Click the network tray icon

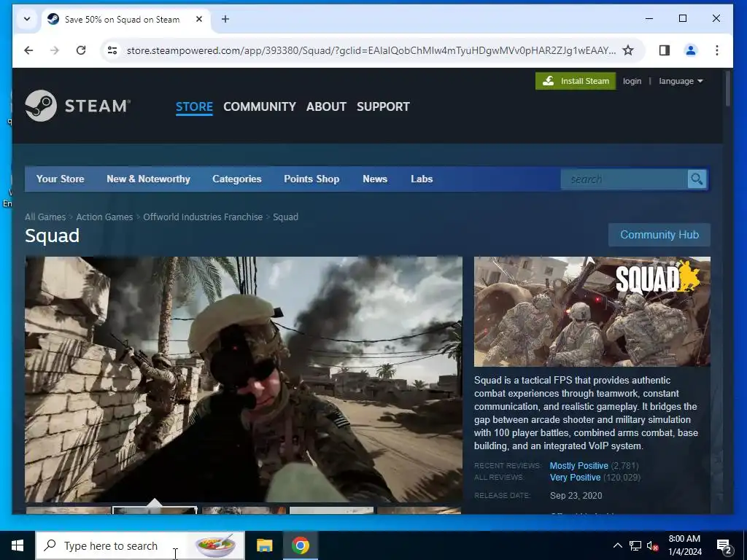[635, 545]
